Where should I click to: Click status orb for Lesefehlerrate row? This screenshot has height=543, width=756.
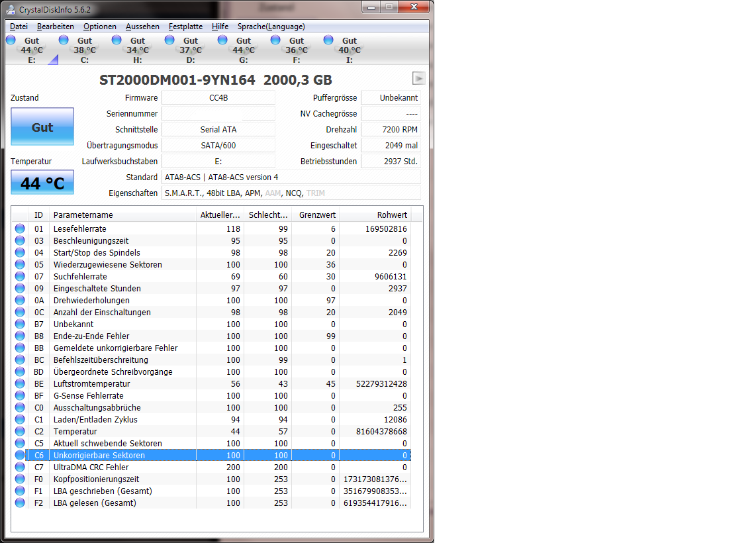pyautogui.click(x=20, y=228)
